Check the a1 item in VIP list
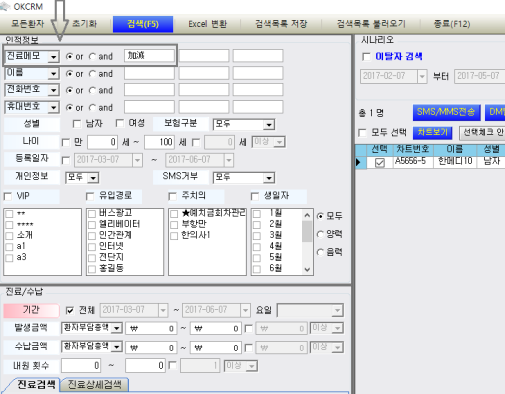505x394 pixels. (x=9, y=247)
